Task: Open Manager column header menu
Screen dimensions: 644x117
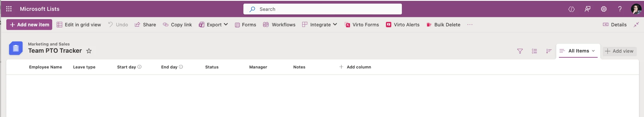Action: (x=258, y=67)
